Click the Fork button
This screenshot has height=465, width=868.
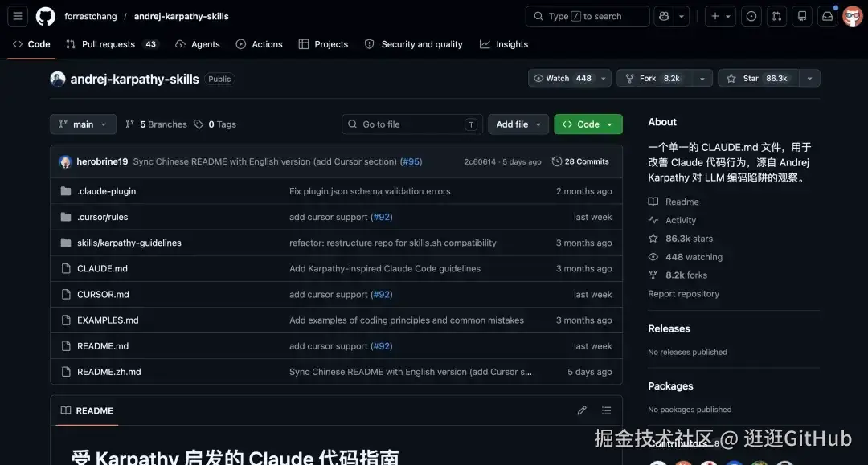[655, 79]
